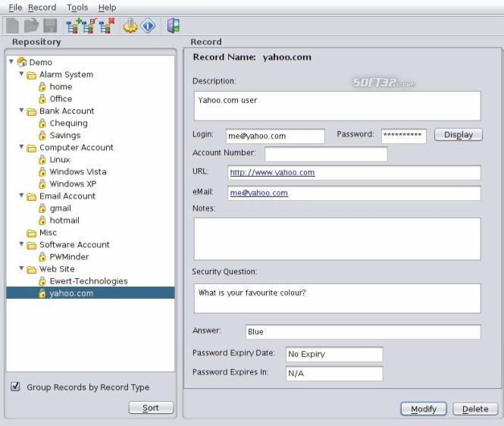Select the yahoo.com record row
This screenshot has height=426, width=504.
tap(90, 293)
